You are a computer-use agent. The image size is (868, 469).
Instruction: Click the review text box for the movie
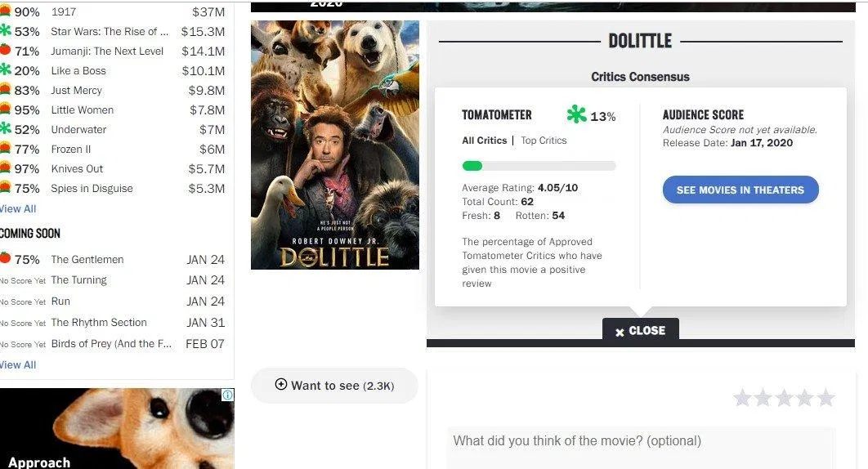[x=641, y=448]
